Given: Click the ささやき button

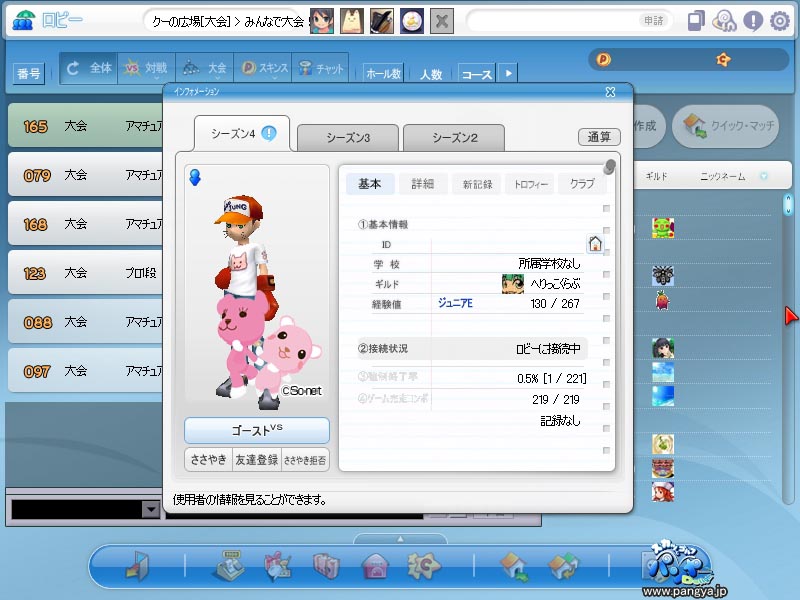Looking at the screenshot, I should tap(208, 460).
